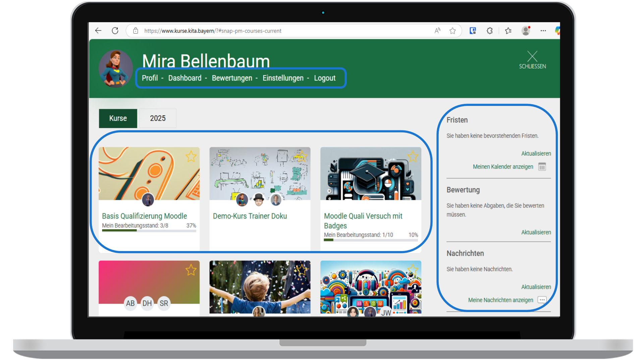This screenshot has width=644, height=362.
Task: Click the Logout link
Action: pos(324,78)
